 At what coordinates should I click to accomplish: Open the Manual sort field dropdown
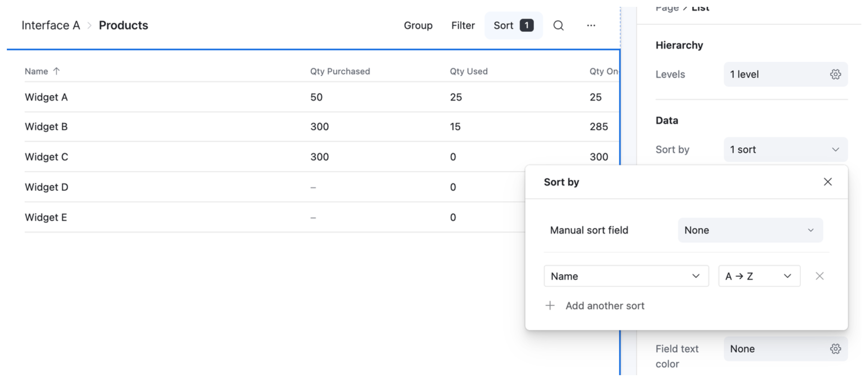[x=750, y=230]
